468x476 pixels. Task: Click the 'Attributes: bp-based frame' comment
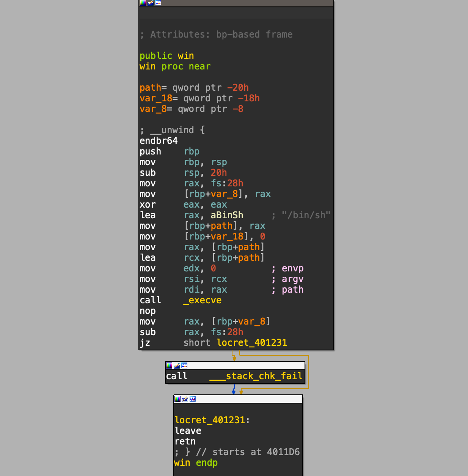coord(216,35)
